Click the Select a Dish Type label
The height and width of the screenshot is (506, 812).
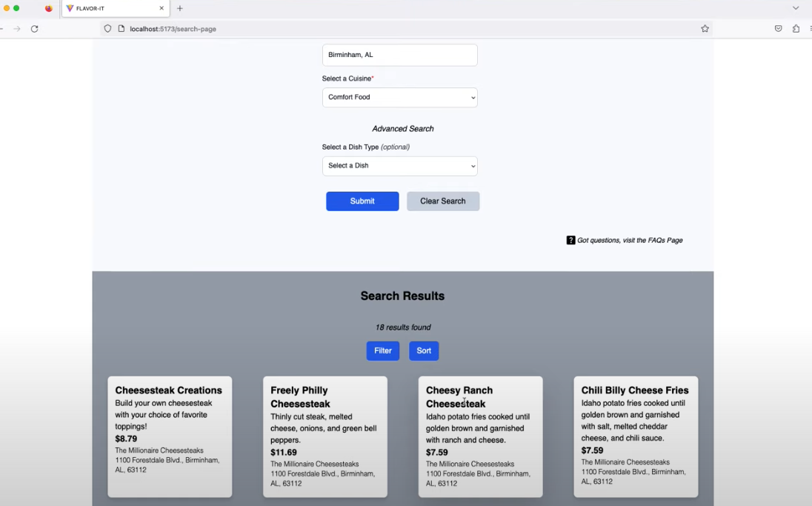(365, 147)
